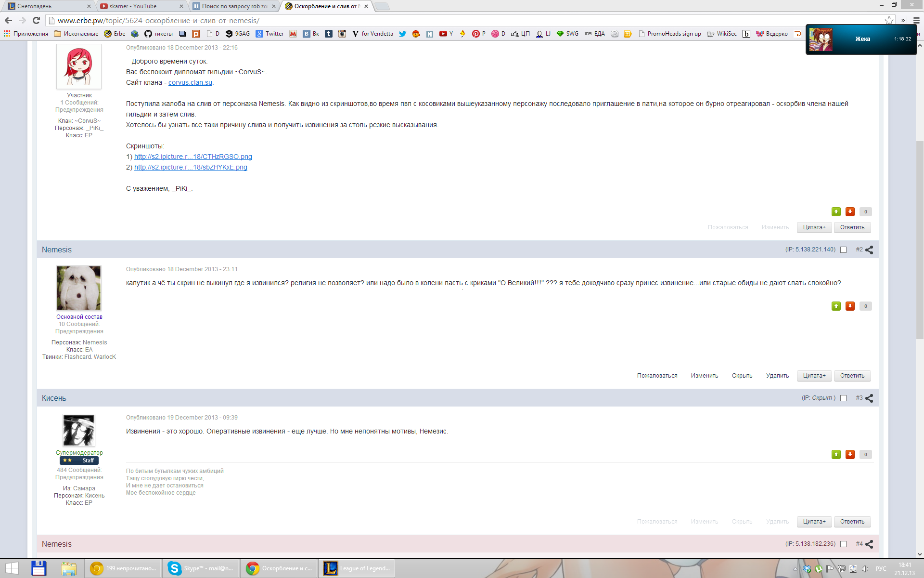Image resolution: width=924 pixels, height=578 pixels.
Task: Share post #3 via share icon
Action: (869, 398)
